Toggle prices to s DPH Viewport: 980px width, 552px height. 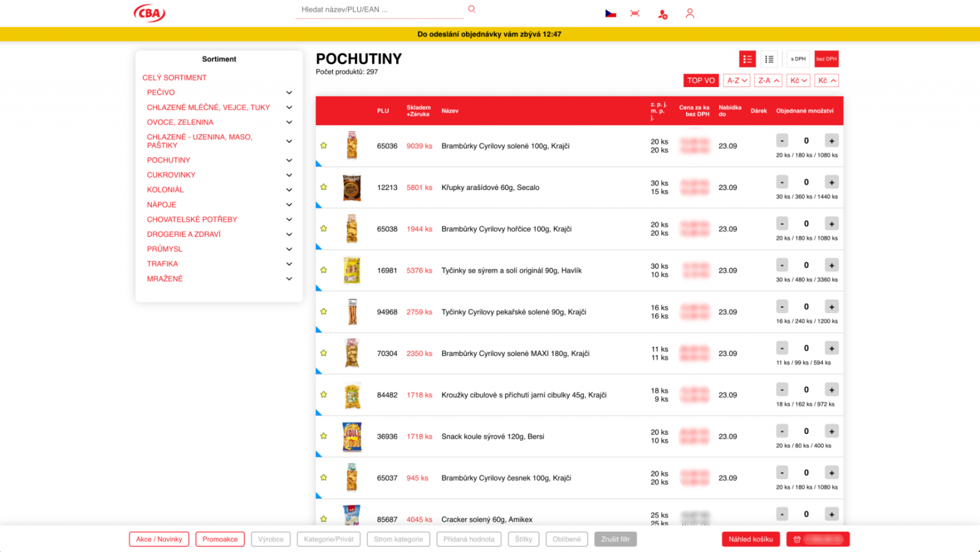[x=797, y=58]
